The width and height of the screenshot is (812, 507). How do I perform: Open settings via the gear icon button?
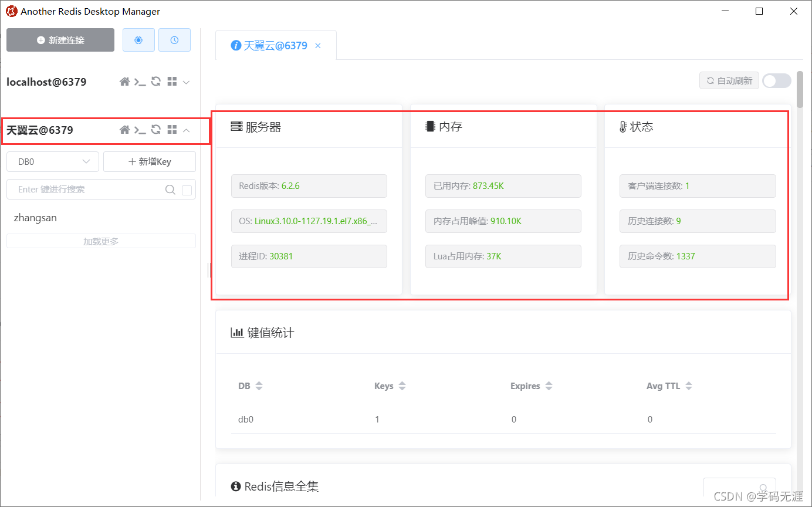(x=138, y=40)
